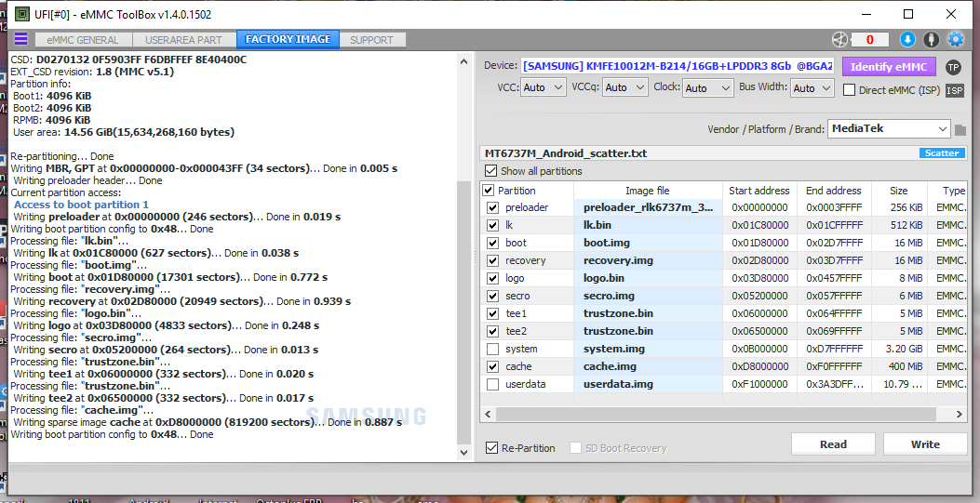Open the USERAREA PART tab
The image size is (980, 503).
(x=183, y=40)
